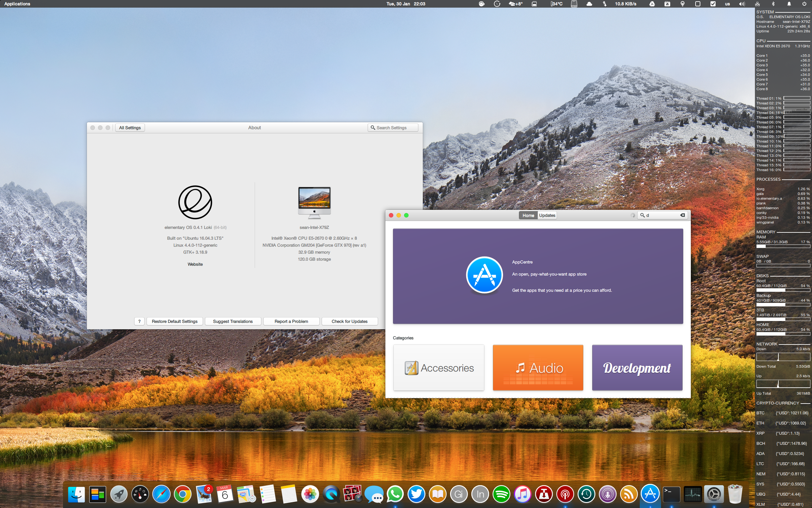Open the us keyboard layout dropdown
812x508 pixels.
pos(727,4)
